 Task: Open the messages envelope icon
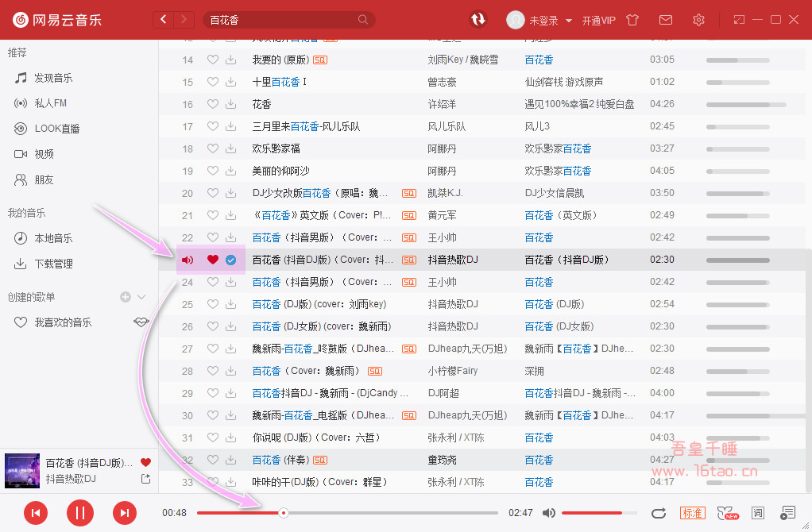[x=666, y=20]
